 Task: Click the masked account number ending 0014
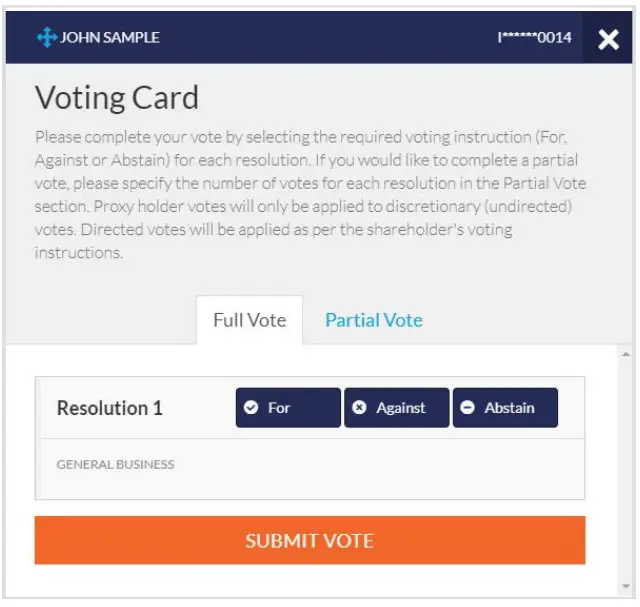pos(534,38)
